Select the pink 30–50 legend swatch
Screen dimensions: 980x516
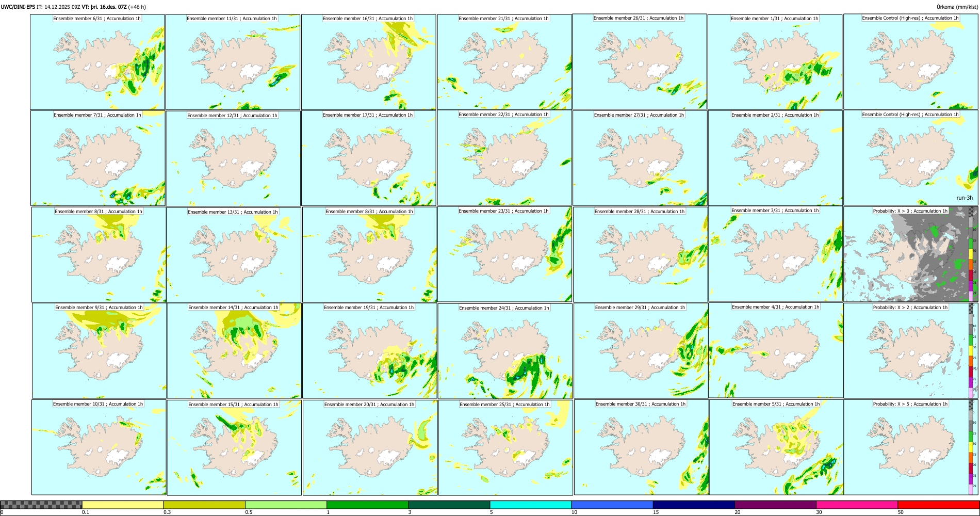coord(857,505)
